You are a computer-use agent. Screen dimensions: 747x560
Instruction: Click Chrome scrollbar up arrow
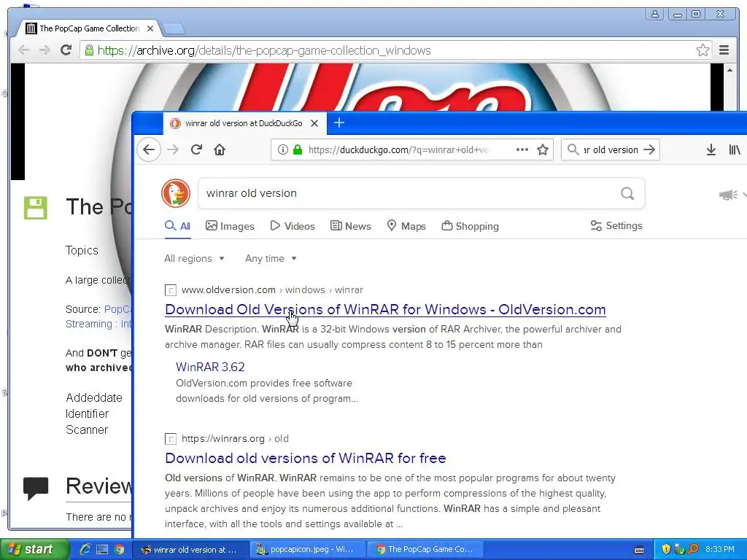pos(729,70)
